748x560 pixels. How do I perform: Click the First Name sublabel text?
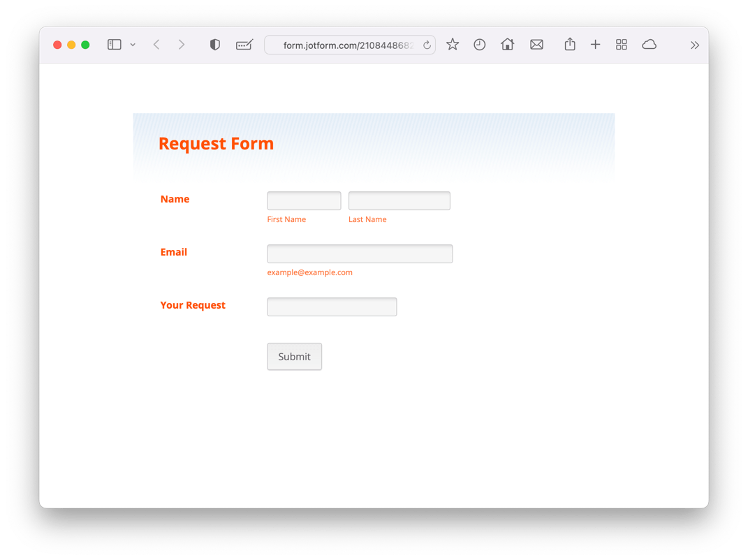coord(286,219)
